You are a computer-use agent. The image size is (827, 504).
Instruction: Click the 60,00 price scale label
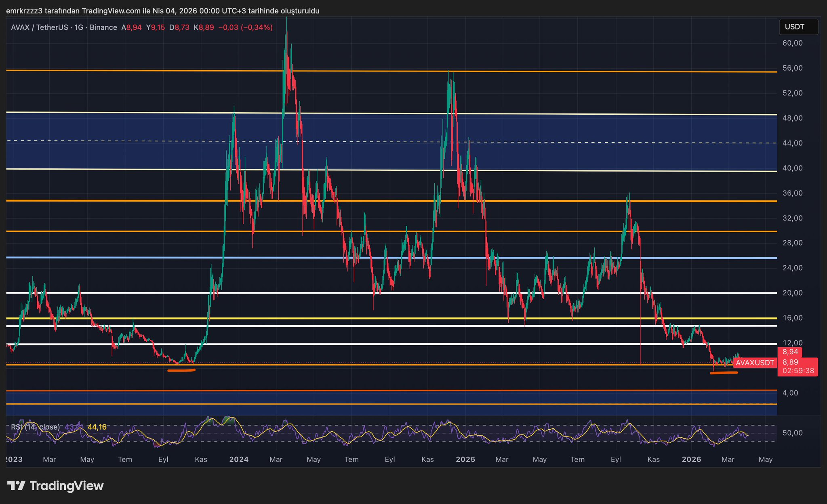pyautogui.click(x=792, y=43)
